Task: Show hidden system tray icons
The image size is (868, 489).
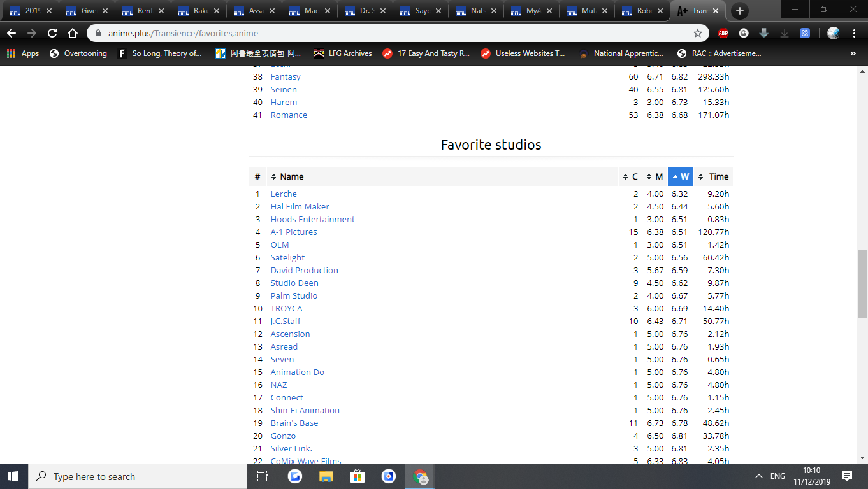Action: pos(758,476)
